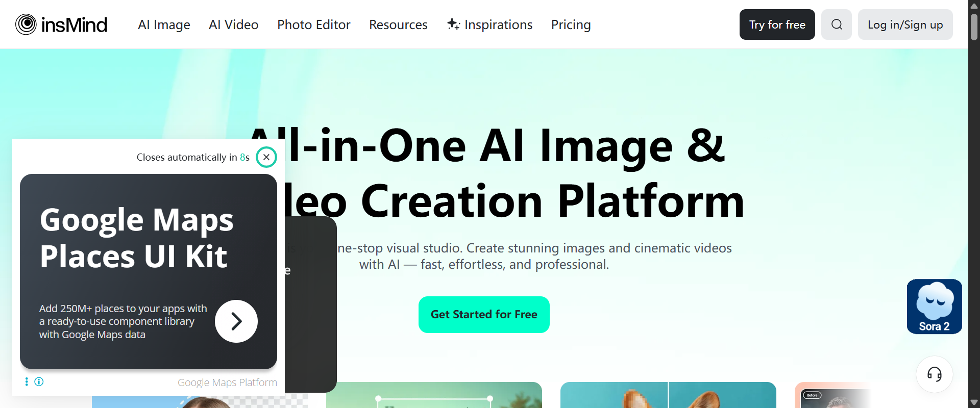Viewport: 980px width, 408px height.
Task: Click the ad info icon
Action: (39, 381)
